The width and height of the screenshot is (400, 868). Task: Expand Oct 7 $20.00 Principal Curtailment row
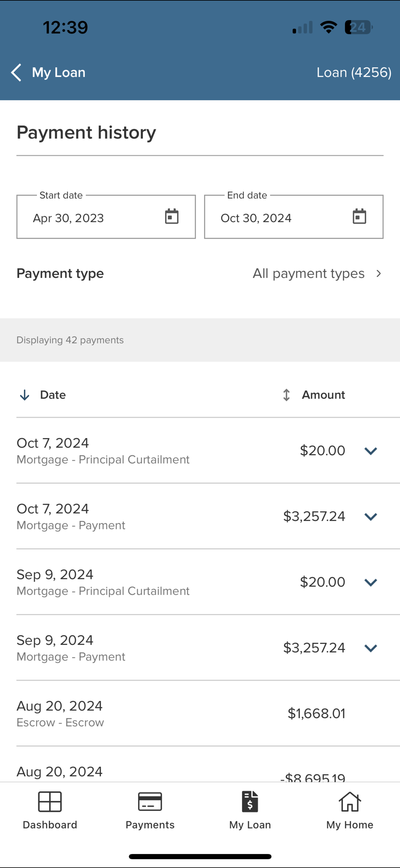(x=371, y=451)
